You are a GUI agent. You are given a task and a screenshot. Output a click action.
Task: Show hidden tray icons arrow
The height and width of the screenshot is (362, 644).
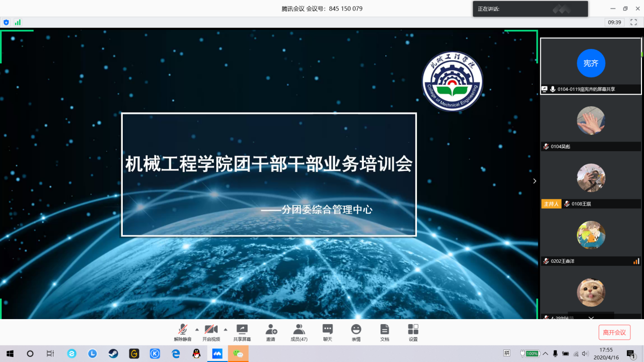(x=545, y=354)
